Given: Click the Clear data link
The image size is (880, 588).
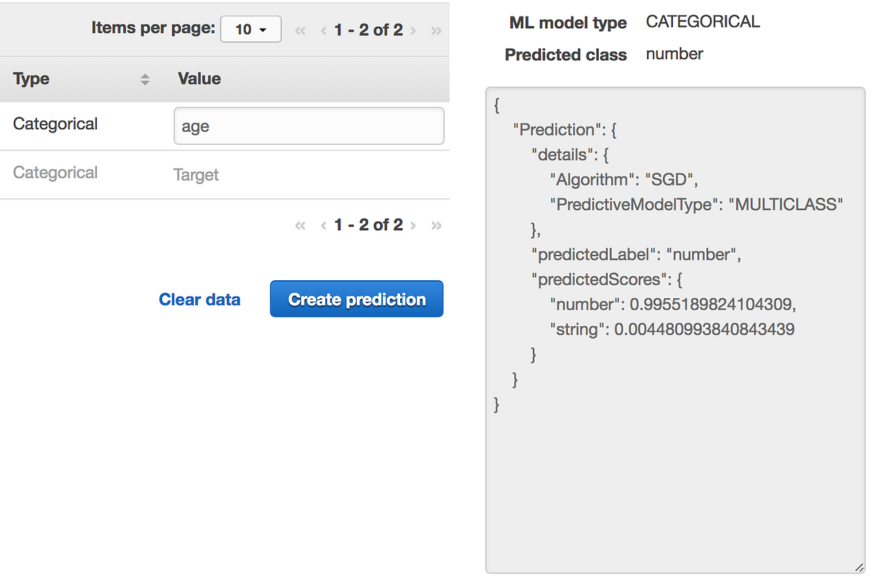Looking at the screenshot, I should (199, 299).
